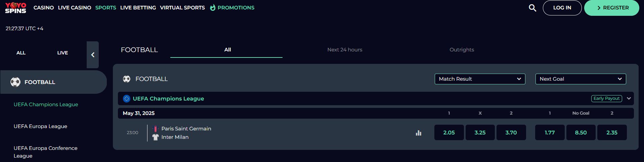The image size is (644, 162).
Task: Open search with the magnifier icon
Action: click(x=532, y=8)
